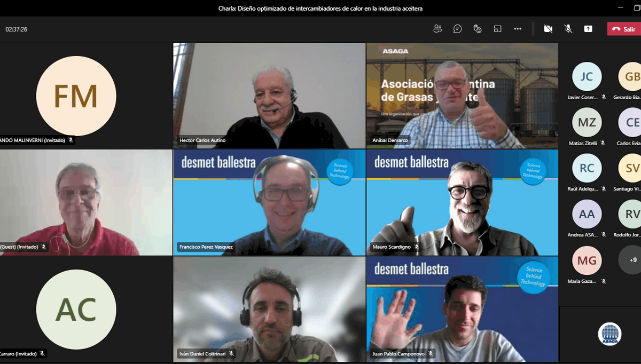
Task: Select Anibal Demarco's video tile
Action: (462, 96)
